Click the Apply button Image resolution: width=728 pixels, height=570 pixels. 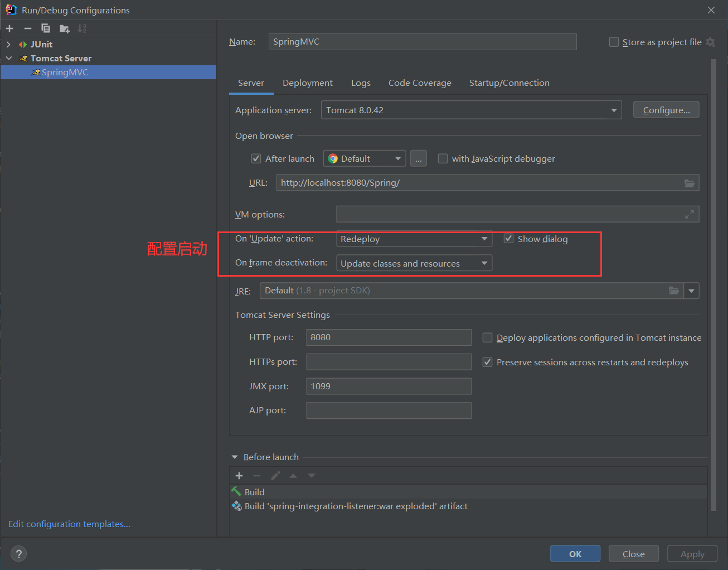tap(692, 554)
